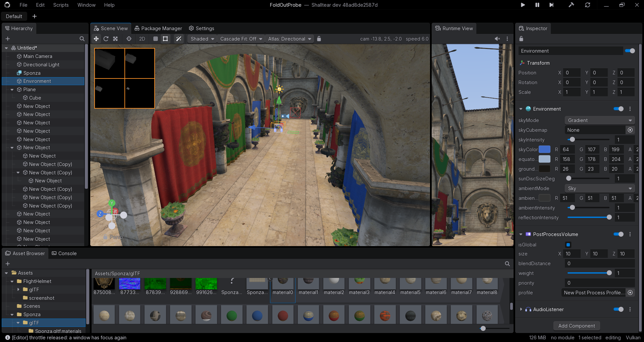Click the bounds rectangle icon in toolbar
The height and width of the screenshot is (342, 644).
coord(165,39)
